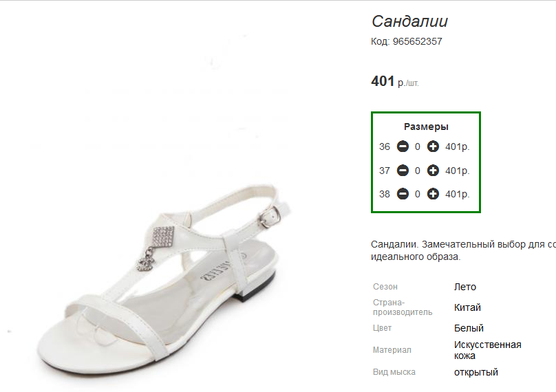Click the 401 р./шт. main price
556x392 pixels.
[395, 82]
